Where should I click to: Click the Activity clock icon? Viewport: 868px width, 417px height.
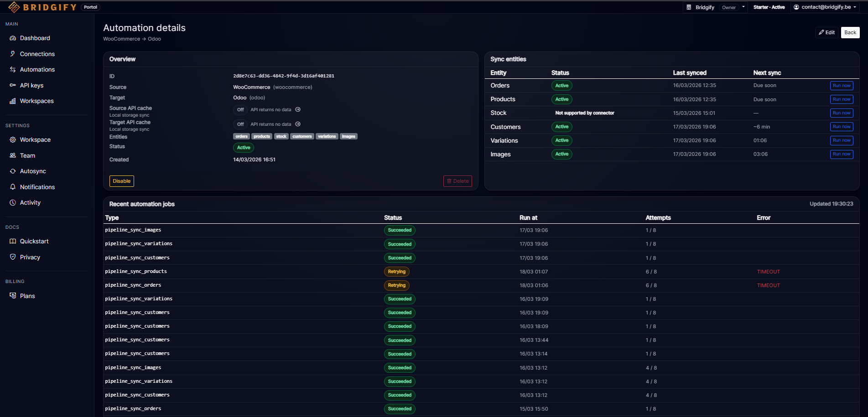click(13, 203)
